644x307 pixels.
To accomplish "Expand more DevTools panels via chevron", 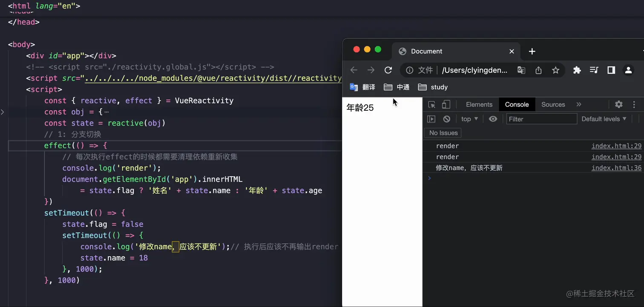I will click(578, 104).
